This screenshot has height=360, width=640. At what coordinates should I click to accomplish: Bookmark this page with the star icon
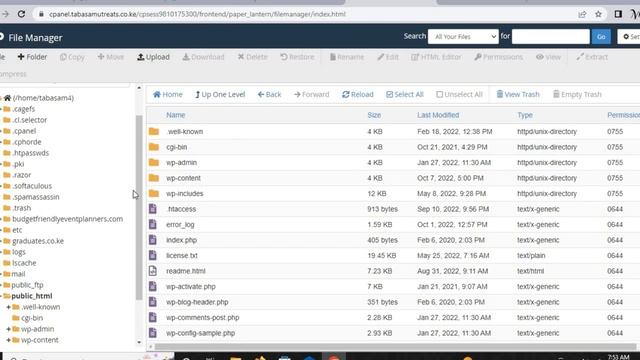(x=598, y=14)
